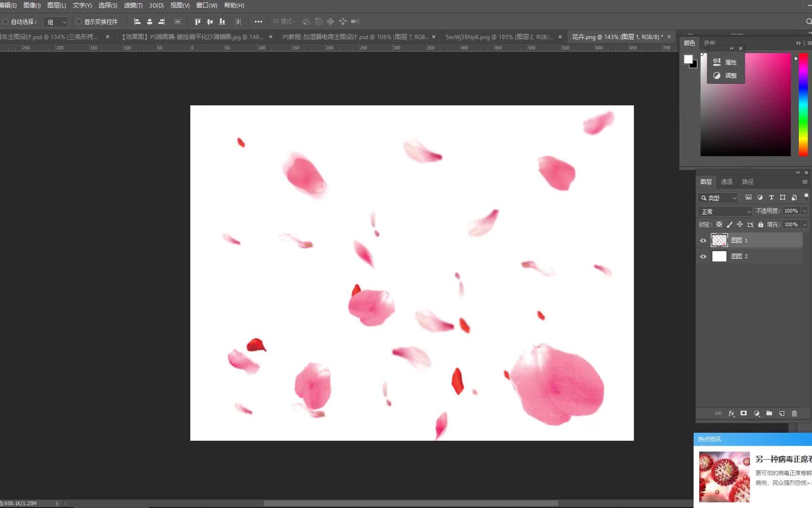Screen dimensions: 812x508
Task: Delete layer trash icon
Action: 795,413
